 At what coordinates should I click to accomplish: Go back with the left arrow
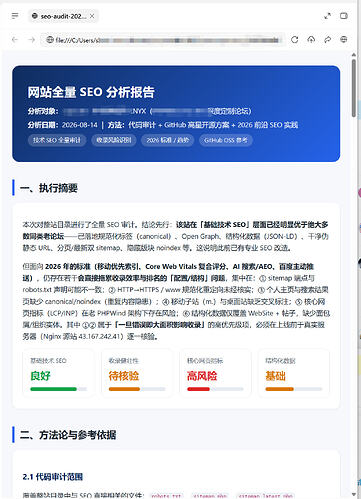pyautogui.click(x=15, y=40)
